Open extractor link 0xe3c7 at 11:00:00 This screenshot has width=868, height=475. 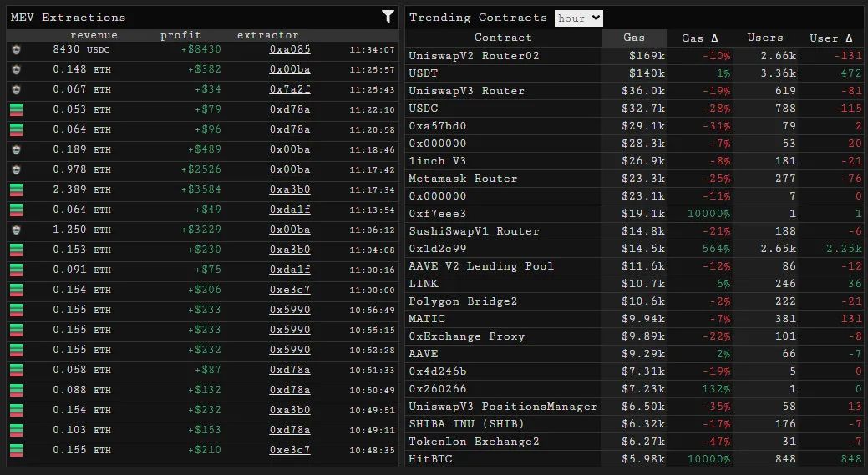pos(290,290)
